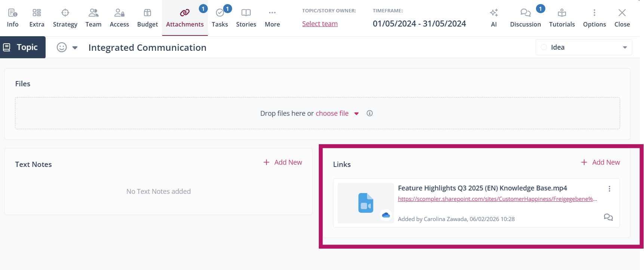644x270 pixels.
Task: Add New text note
Action: click(283, 162)
